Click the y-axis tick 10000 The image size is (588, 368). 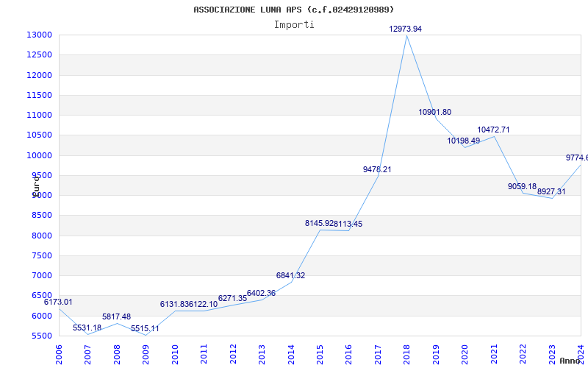pos(39,155)
